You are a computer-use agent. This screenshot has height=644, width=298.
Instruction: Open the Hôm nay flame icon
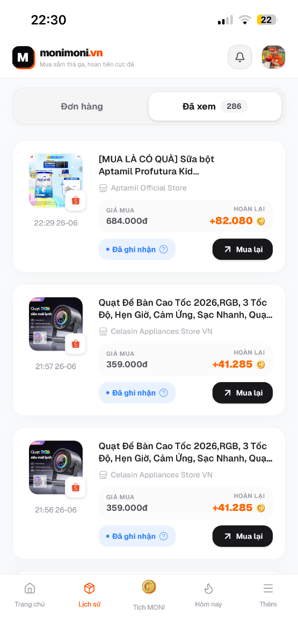click(208, 589)
